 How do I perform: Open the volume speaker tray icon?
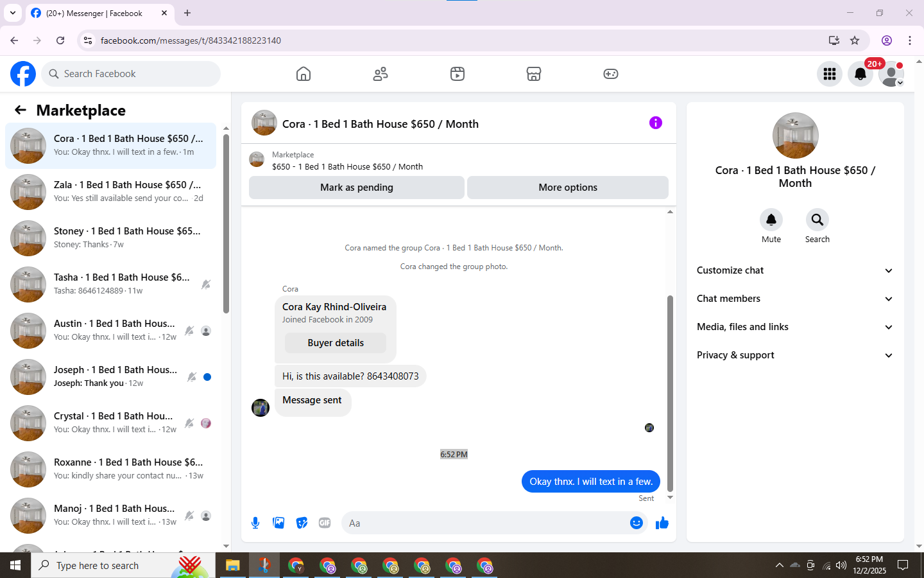pos(841,565)
